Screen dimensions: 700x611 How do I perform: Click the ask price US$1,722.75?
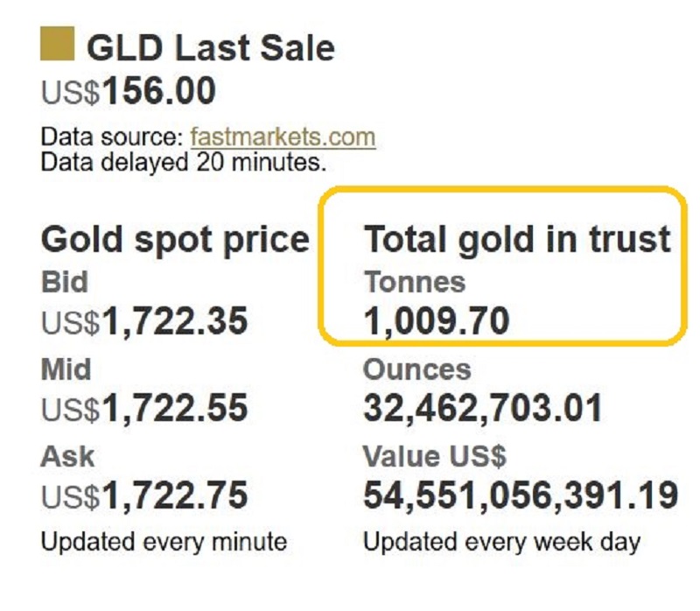coord(144,495)
